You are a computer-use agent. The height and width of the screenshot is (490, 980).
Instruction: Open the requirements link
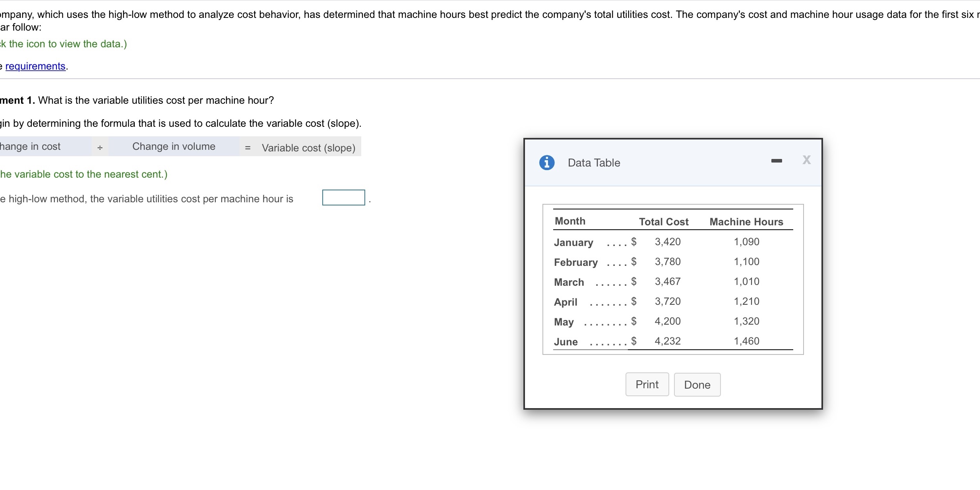tap(35, 66)
